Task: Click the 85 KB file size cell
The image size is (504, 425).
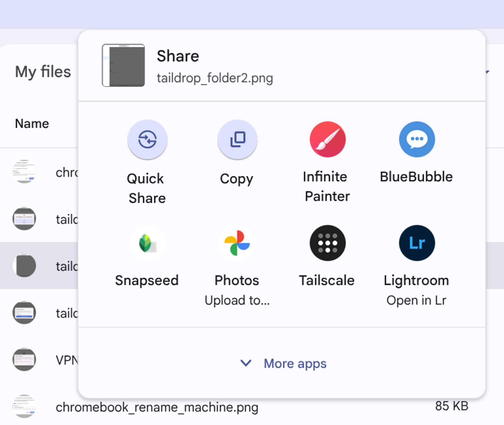Action: click(x=451, y=406)
